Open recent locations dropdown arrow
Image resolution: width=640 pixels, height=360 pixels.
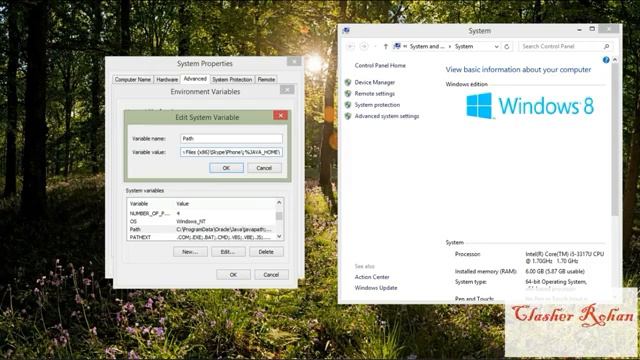(x=375, y=47)
